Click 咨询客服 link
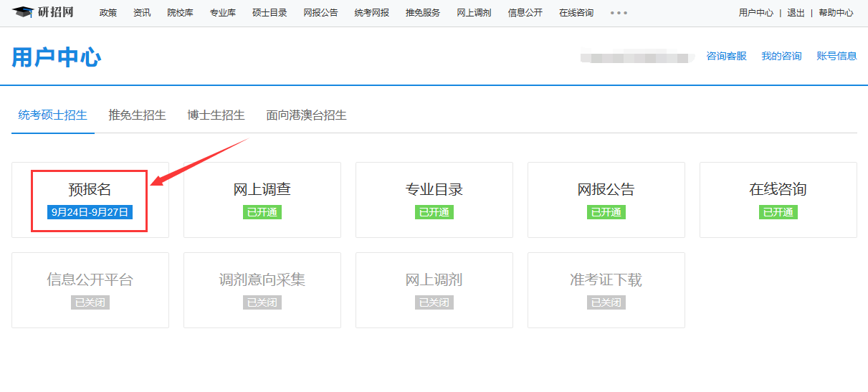 coord(726,56)
